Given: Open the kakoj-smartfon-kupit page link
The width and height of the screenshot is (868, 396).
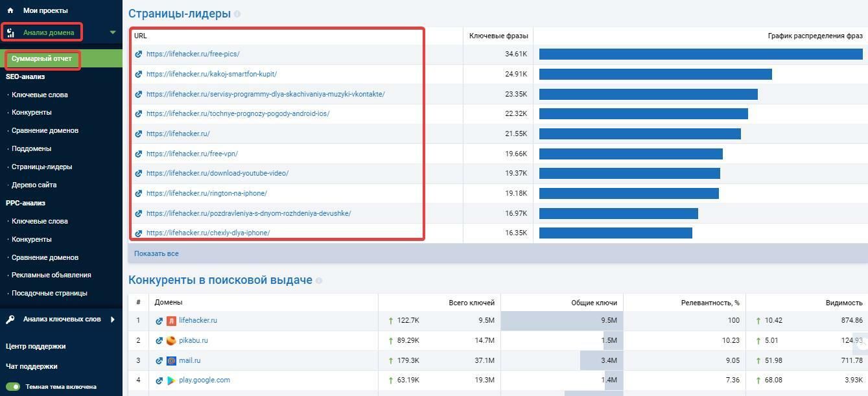Looking at the screenshot, I should tap(211, 75).
